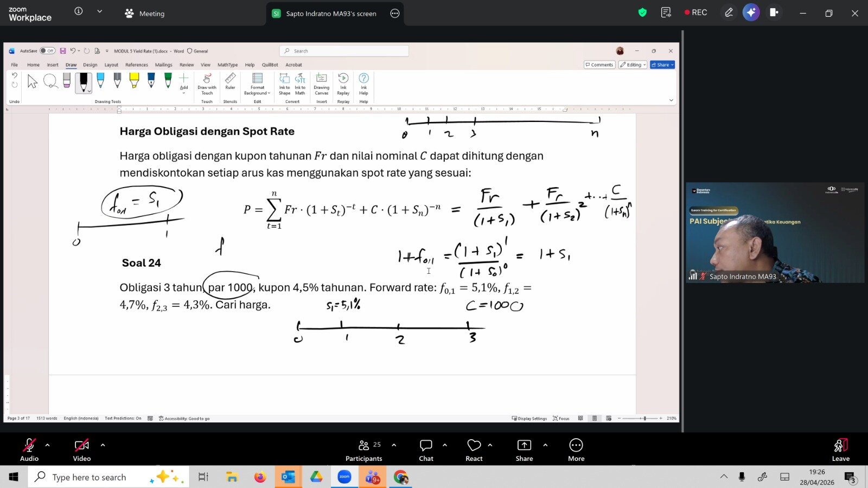The image size is (868, 488).
Task: Click taskbar search box
Action: [108, 477]
